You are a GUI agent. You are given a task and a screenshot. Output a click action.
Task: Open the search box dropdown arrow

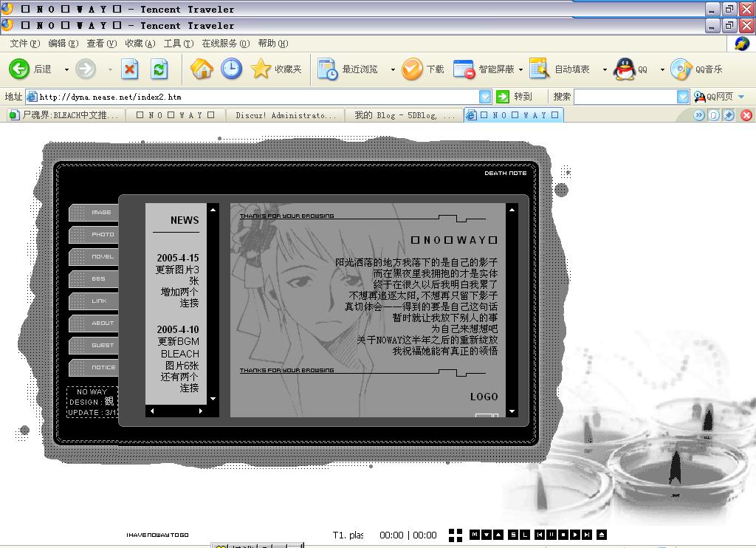click(x=683, y=97)
